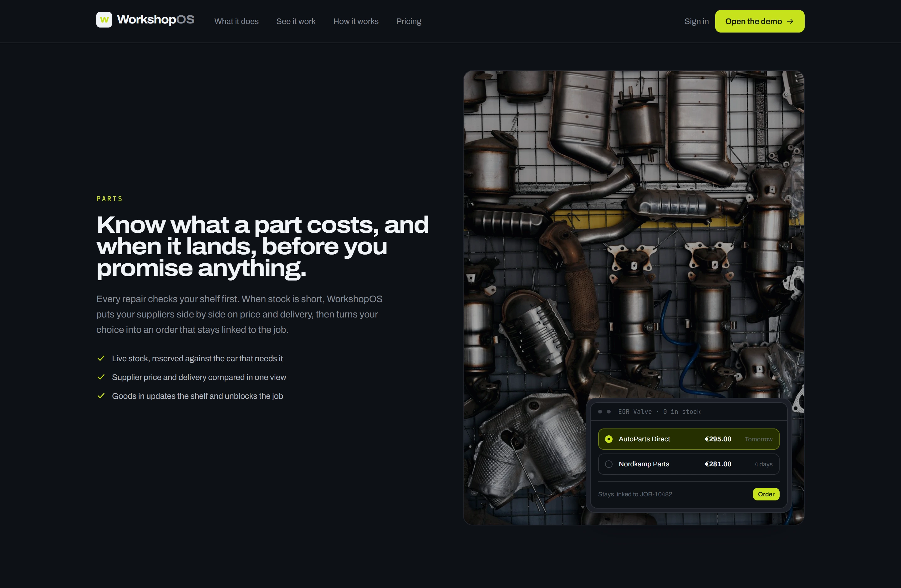
Task: Click the Stays linked to JOB-10482 text
Action: pos(635,494)
